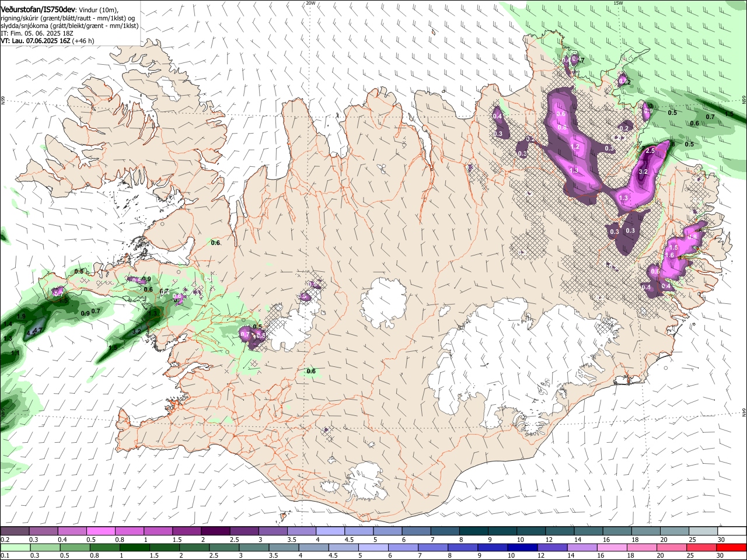
Task: Click the palest green rain swatch starting at 0.1
Action: pyautogui.click(x=15, y=547)
